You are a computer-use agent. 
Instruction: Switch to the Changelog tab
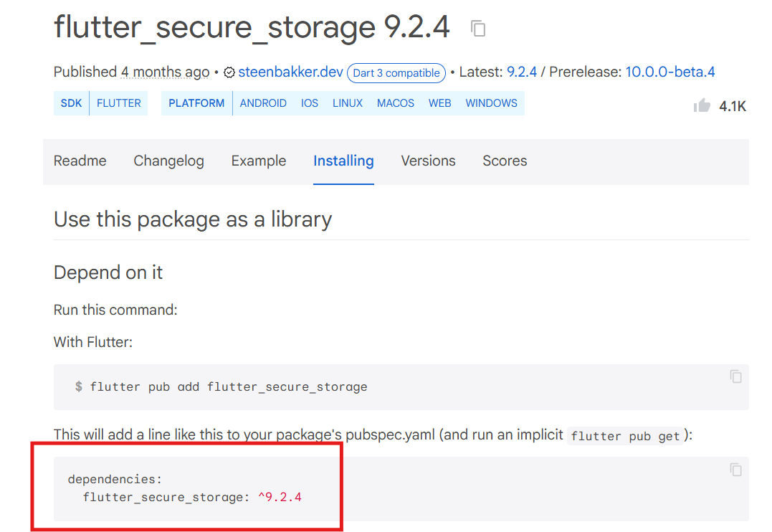168,161
